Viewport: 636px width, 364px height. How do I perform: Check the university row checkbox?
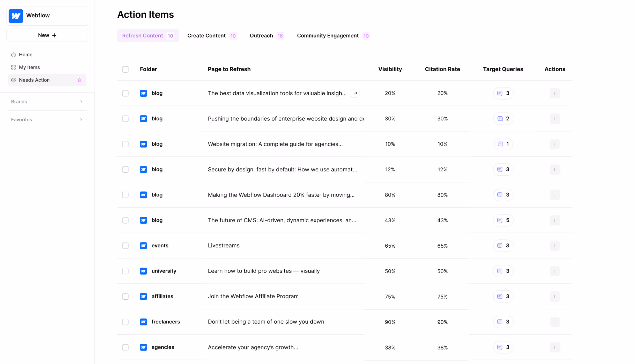125,271
